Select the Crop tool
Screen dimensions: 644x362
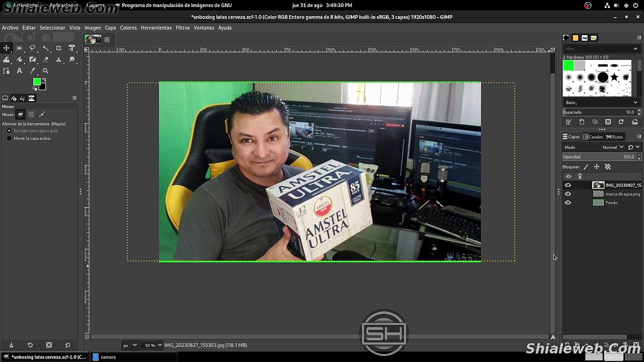click(59, 48)
